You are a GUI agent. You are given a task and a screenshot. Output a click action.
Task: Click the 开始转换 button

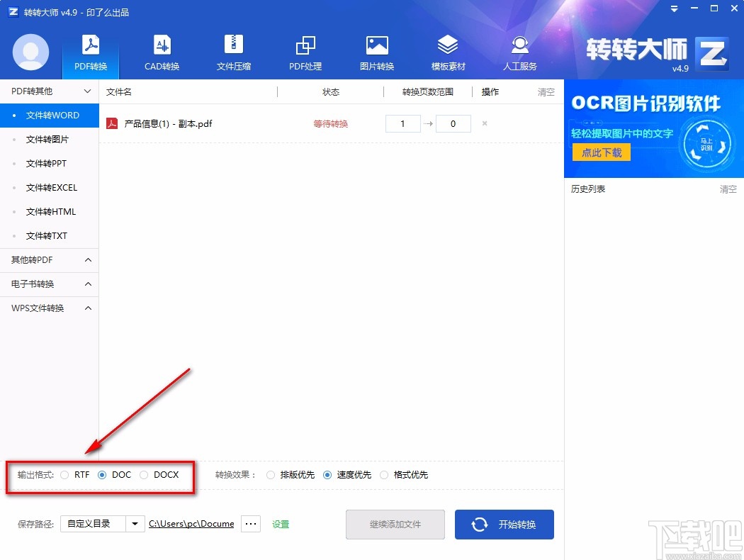coord(504,524)
